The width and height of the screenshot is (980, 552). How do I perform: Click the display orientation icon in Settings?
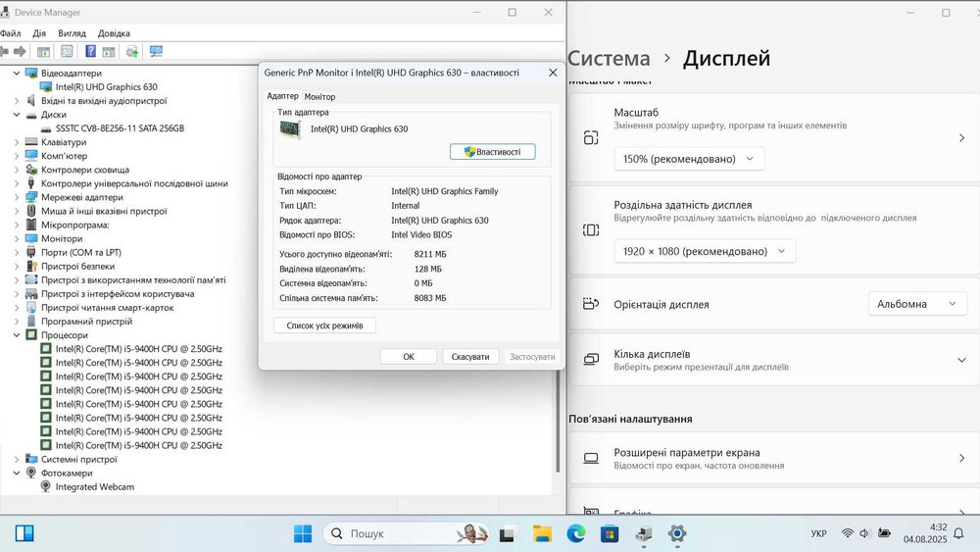[x=591, y=304]
